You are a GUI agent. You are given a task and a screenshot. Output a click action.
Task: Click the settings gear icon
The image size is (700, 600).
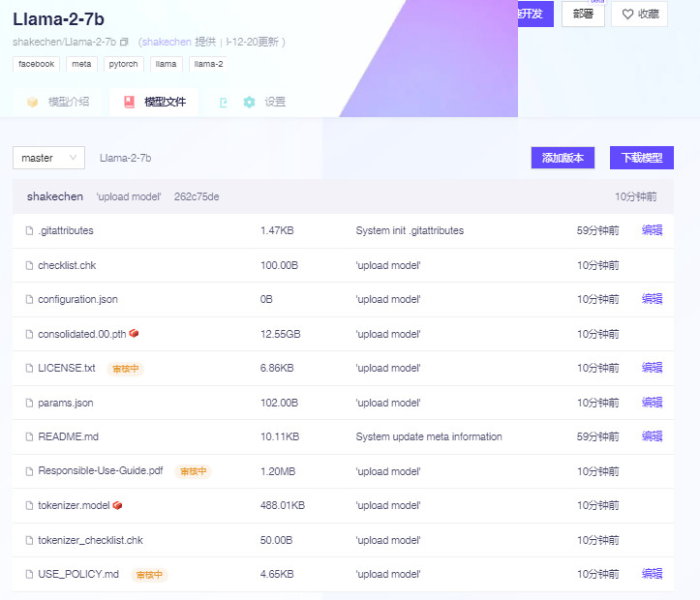pos(250,102)
